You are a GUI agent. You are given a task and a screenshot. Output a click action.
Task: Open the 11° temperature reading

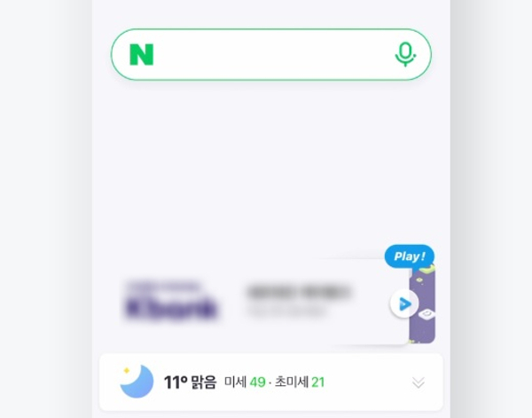176,382
